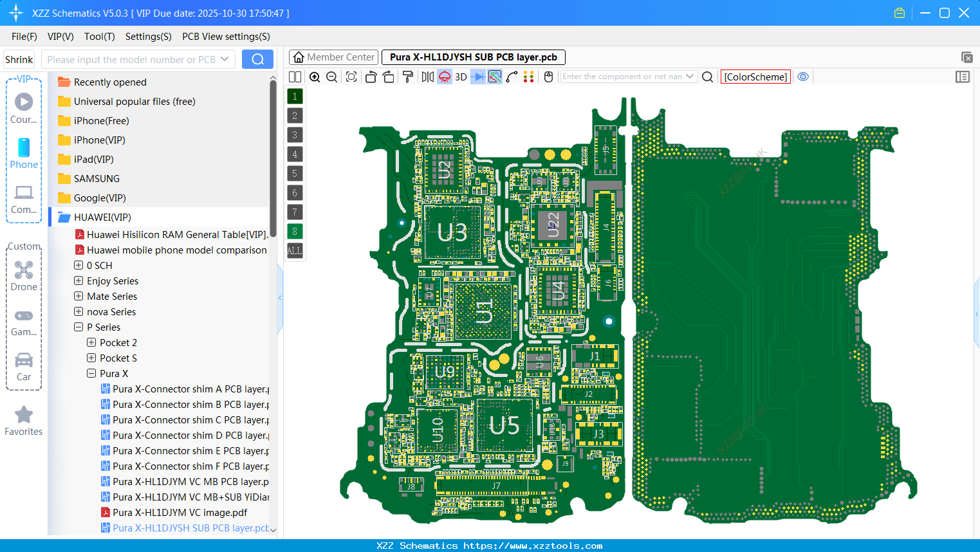980x552 pixels.
Task: Collapse the P Series node
Action: (79, 327)
